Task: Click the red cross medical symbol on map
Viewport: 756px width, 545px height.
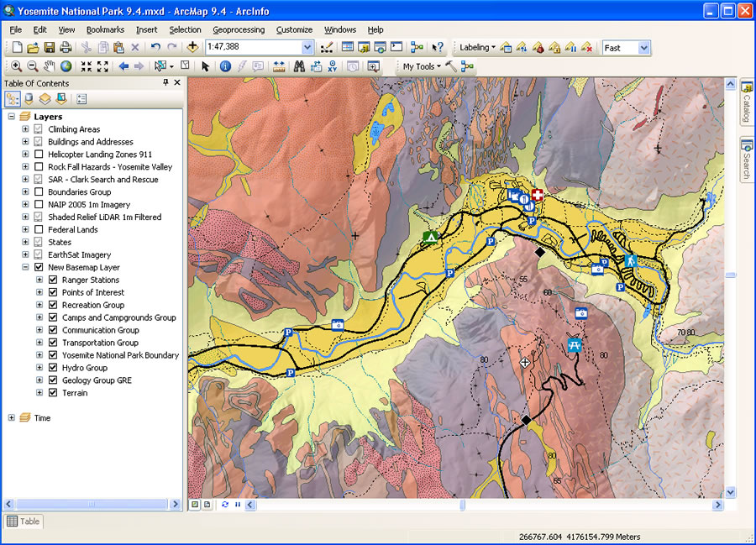Action: [x=537, y=195]
